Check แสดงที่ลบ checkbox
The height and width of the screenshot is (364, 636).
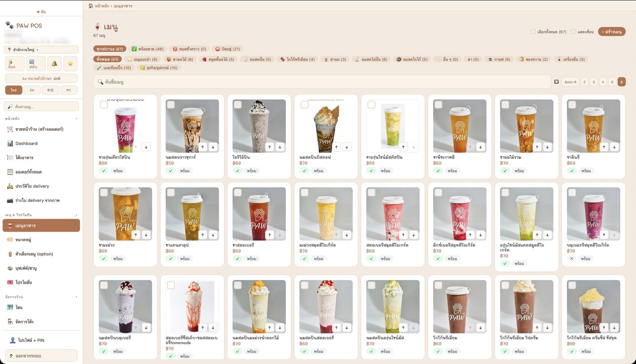click(x=573, y=31)
